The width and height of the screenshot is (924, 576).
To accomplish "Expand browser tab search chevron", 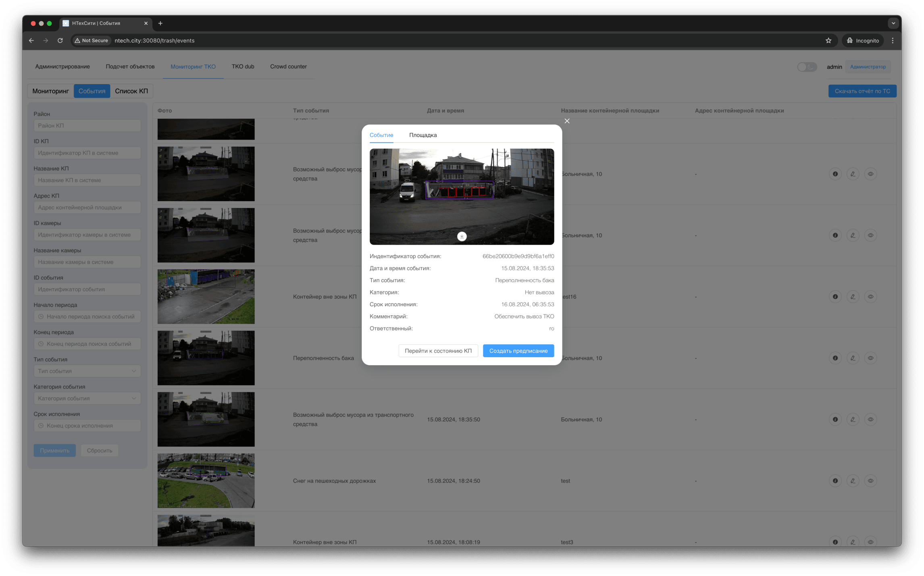I will [893, 23].
